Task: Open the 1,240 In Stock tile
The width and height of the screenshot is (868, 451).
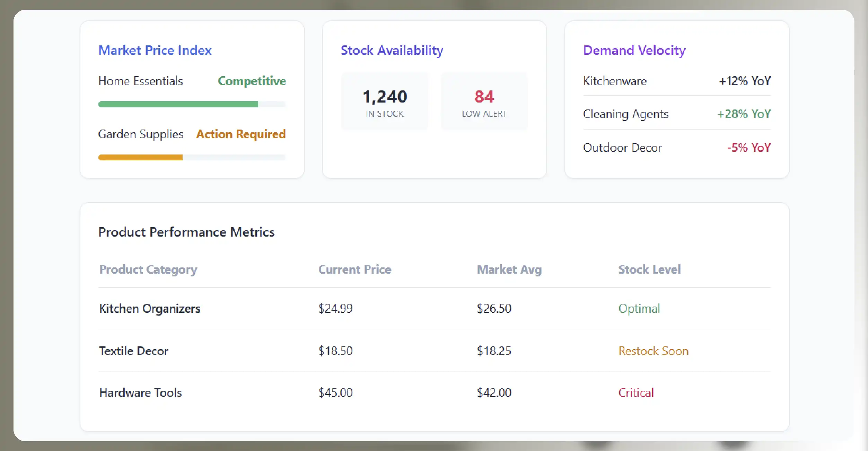Action: tap(385, 101)
